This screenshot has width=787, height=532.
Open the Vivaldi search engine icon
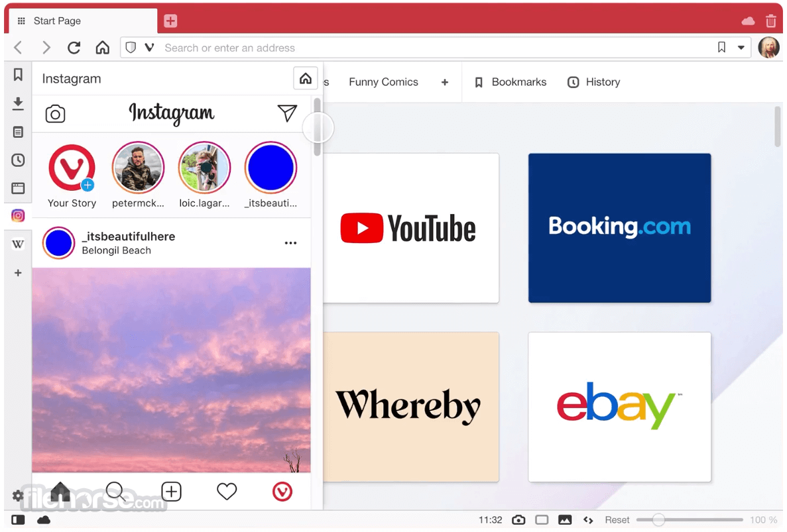(150, 48)
